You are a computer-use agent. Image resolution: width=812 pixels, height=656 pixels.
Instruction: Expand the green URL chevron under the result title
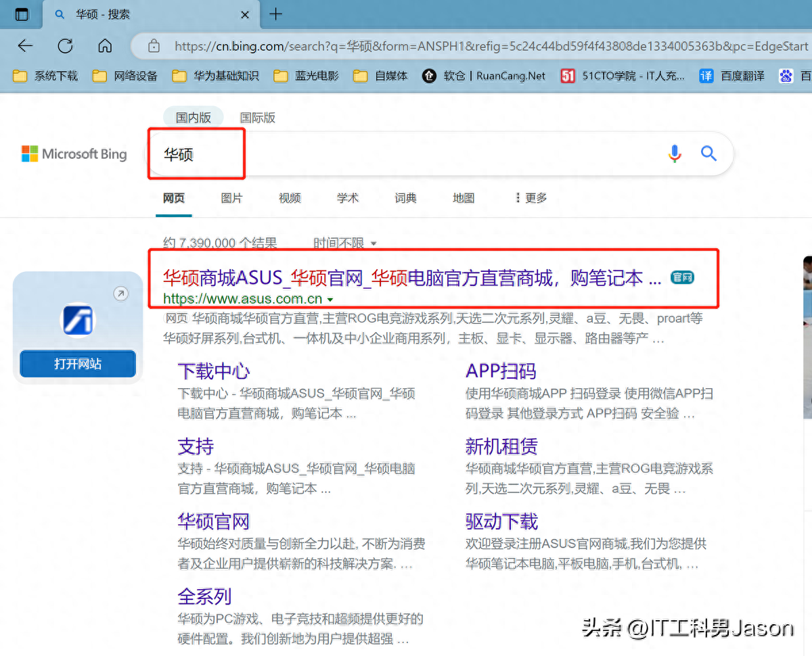330,298
